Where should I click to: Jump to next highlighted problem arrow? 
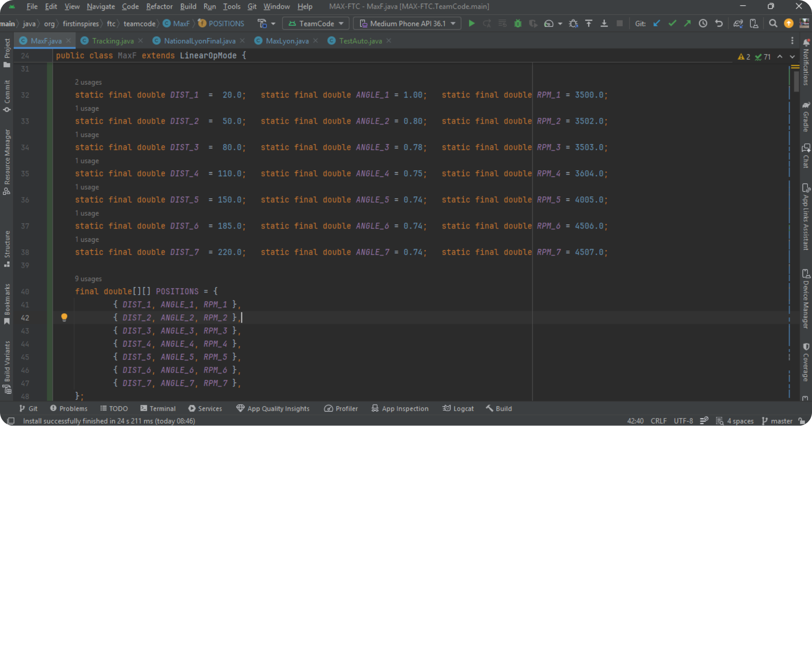click(792, 57)
